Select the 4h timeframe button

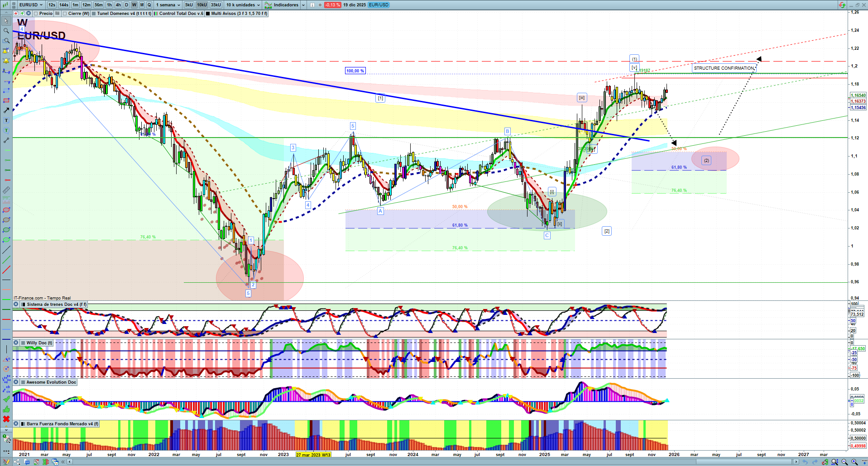(x=118, y=5)
